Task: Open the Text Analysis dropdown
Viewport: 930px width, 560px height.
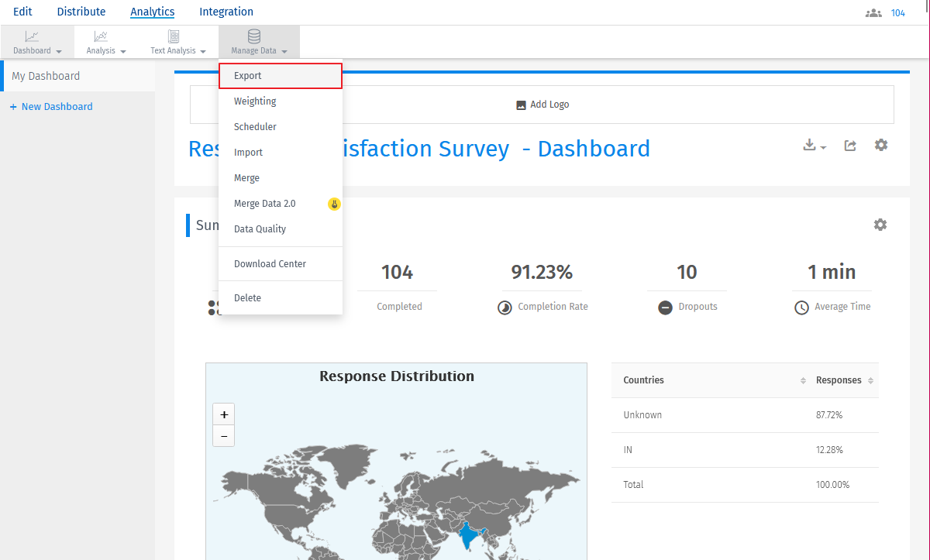Action: tap(178, 42)
